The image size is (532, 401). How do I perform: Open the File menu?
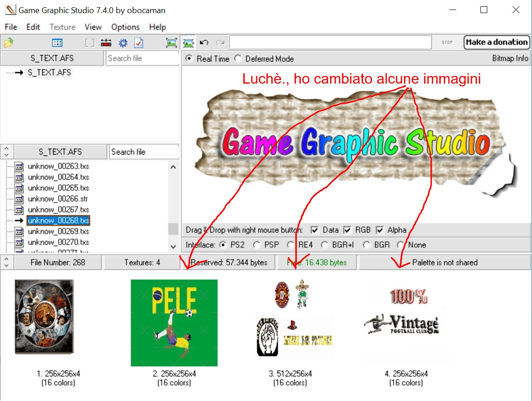(x=11, y=27)
